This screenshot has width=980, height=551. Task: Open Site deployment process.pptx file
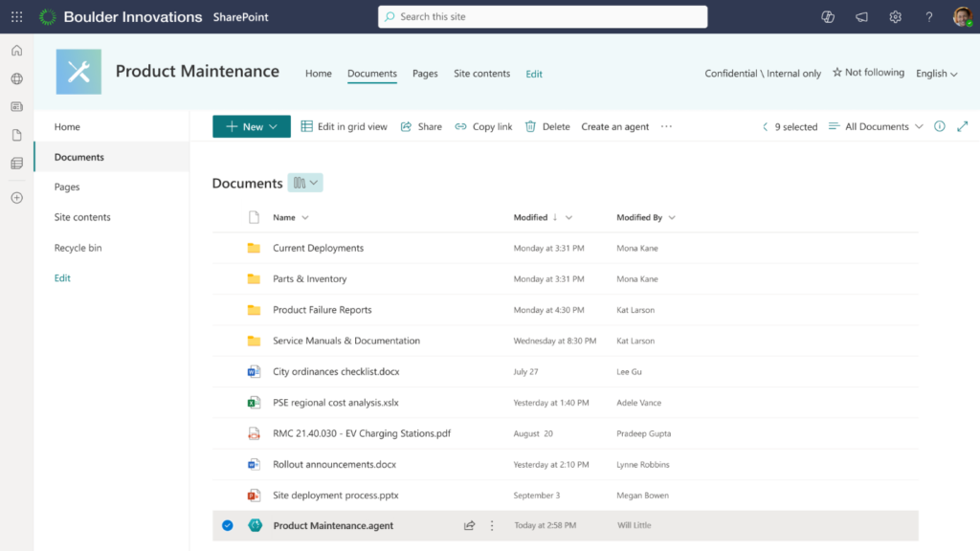[x=336, y=496]
